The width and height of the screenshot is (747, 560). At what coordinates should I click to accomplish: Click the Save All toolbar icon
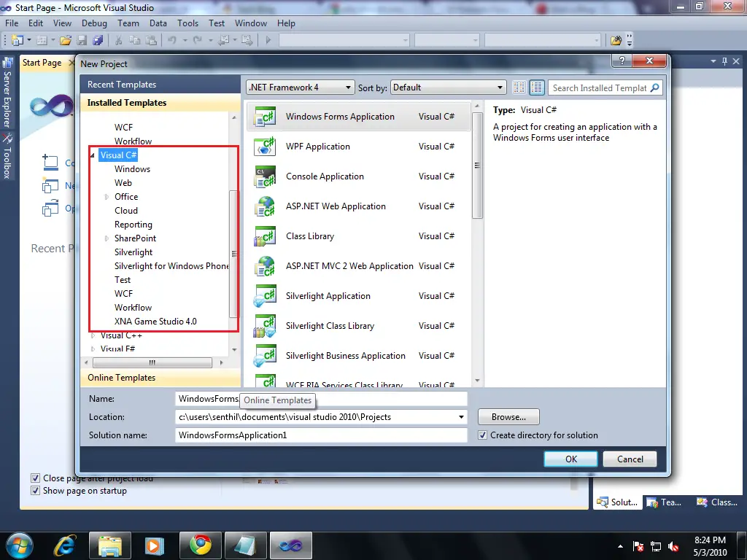[98, 41]
